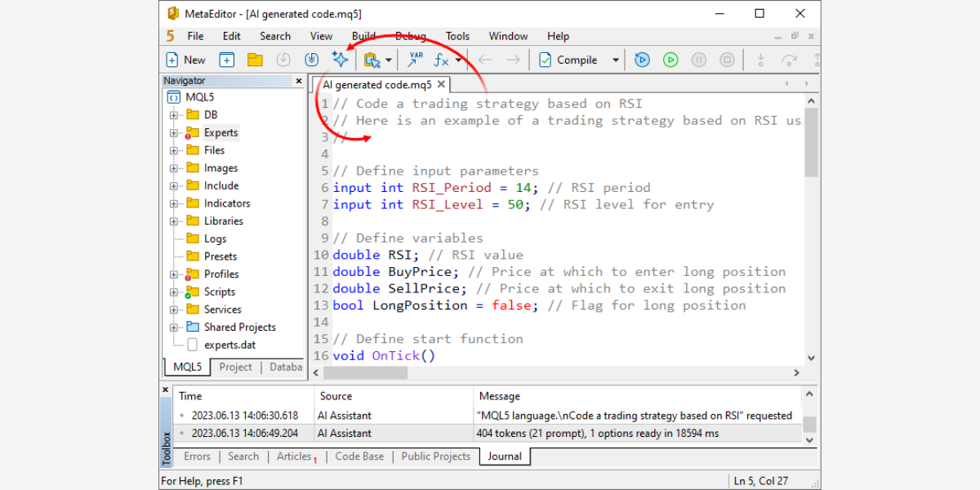The width and height of the screenshot is (980, 490).
Task: Expand the Scripts folder node
Action: 173,292
